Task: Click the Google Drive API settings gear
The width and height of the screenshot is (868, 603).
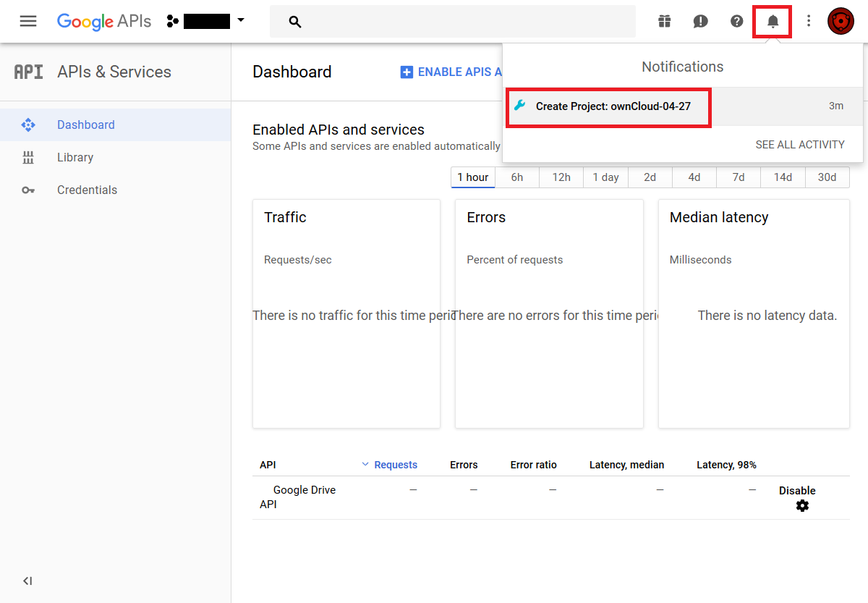Action: pyautogui.click(x=802, y=506)
